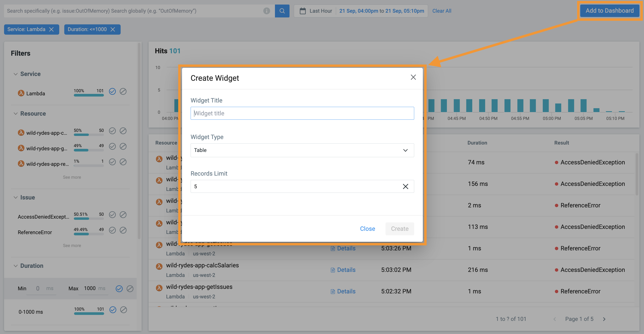This screenshot has height=334, width=644.
Task: Open the Widget Type dropdown
Action: pos(302,150)
